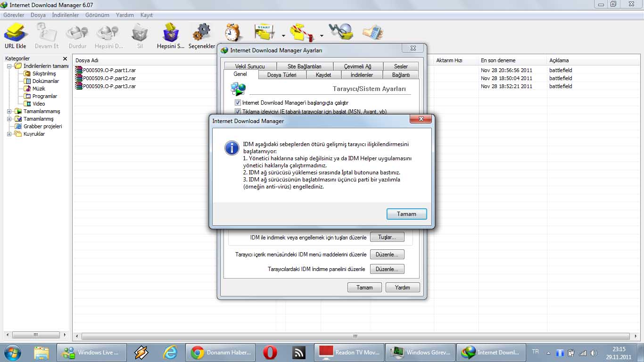
Task: Open the Görevler menu
Action: click(x=14, y=15)
